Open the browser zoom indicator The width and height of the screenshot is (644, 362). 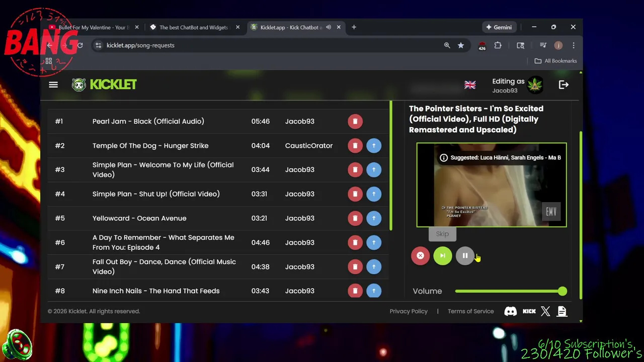point(447,45)
